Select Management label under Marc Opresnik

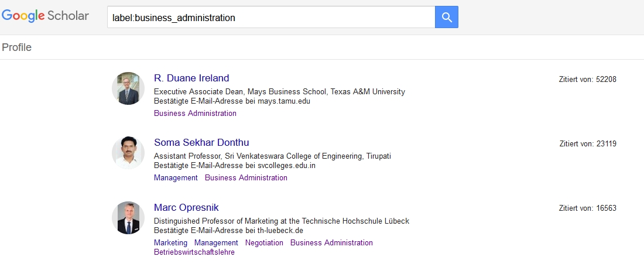pos(216,243)
